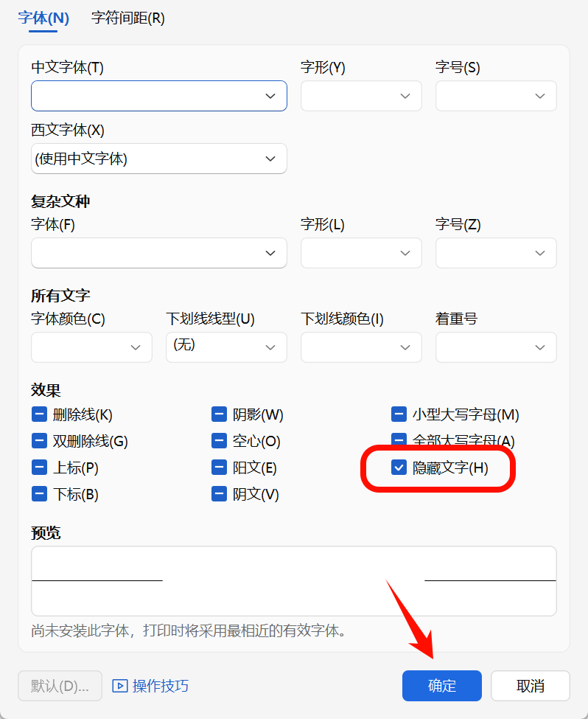Open the 下划线线型(U) dropdown
The width and height of the screenshot is (588, 719).
coord(226,347)
